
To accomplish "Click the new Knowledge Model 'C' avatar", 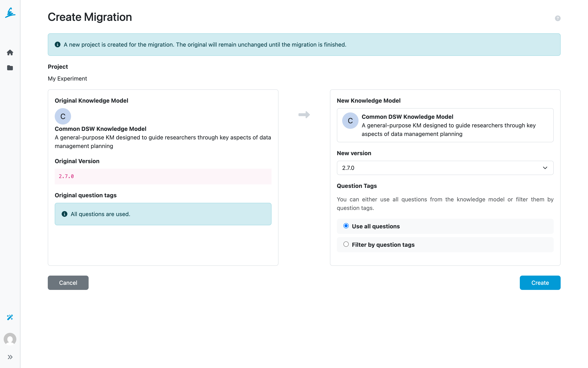I will tap(350, 121).
